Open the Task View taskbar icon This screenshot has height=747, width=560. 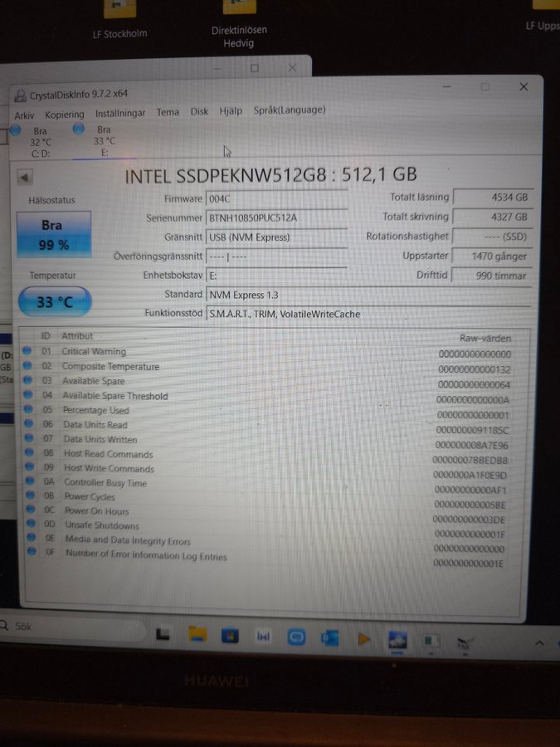click(164, 635)
